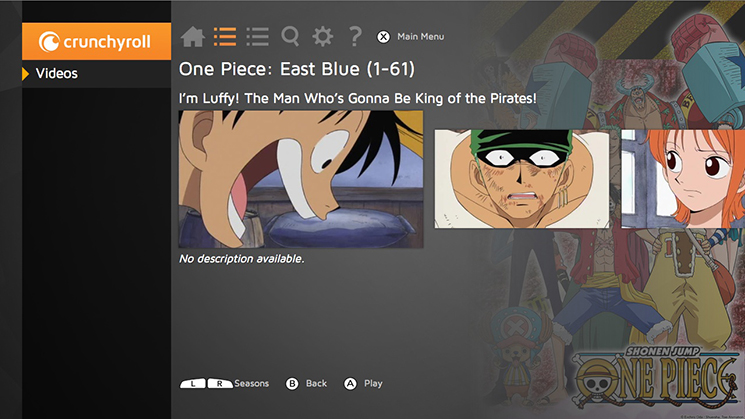Open the gray list view icon
This screenshot has height=419, width=745.
click(x=257, y=37)
